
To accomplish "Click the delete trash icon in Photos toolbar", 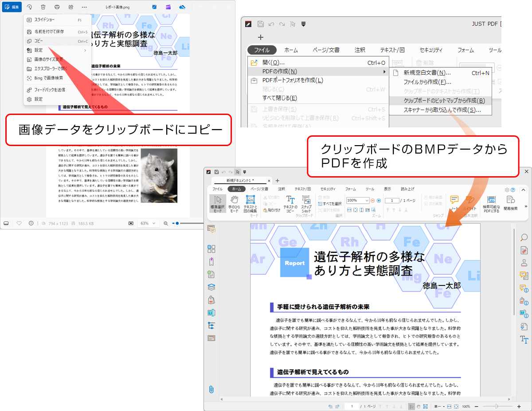I will coord(43,7).
